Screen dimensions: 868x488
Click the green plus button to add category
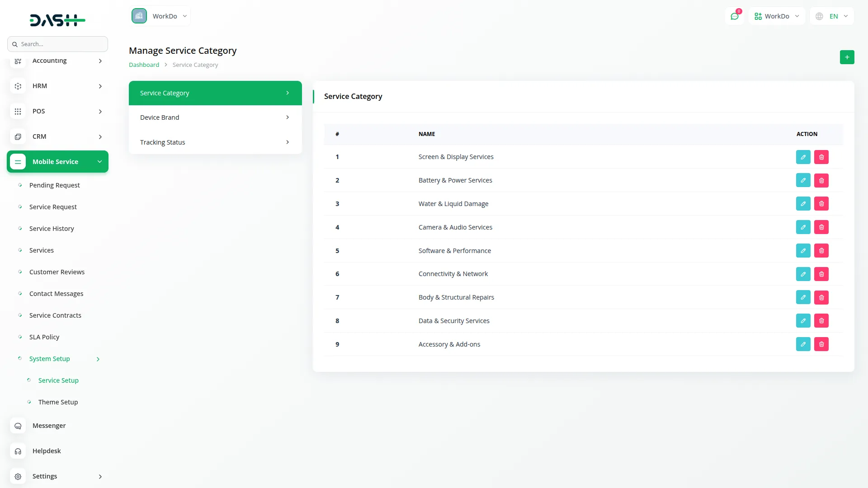point(847,57)
